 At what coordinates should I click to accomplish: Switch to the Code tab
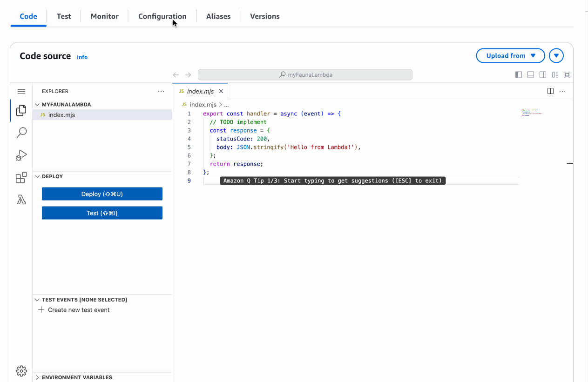click(28, 16)
